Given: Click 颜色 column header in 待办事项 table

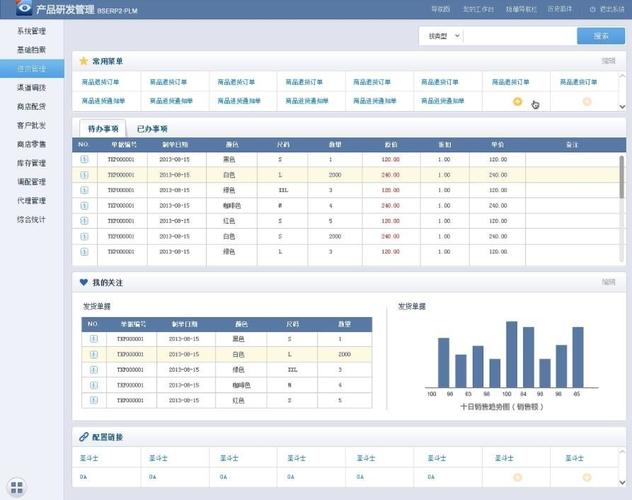Looking at the screenshot, I should pos(232,144).
